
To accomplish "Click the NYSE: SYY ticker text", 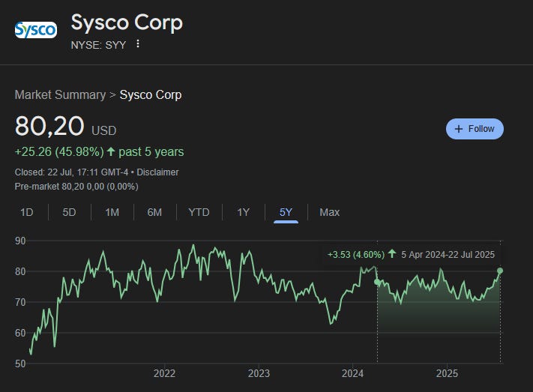I will point(98,45).
